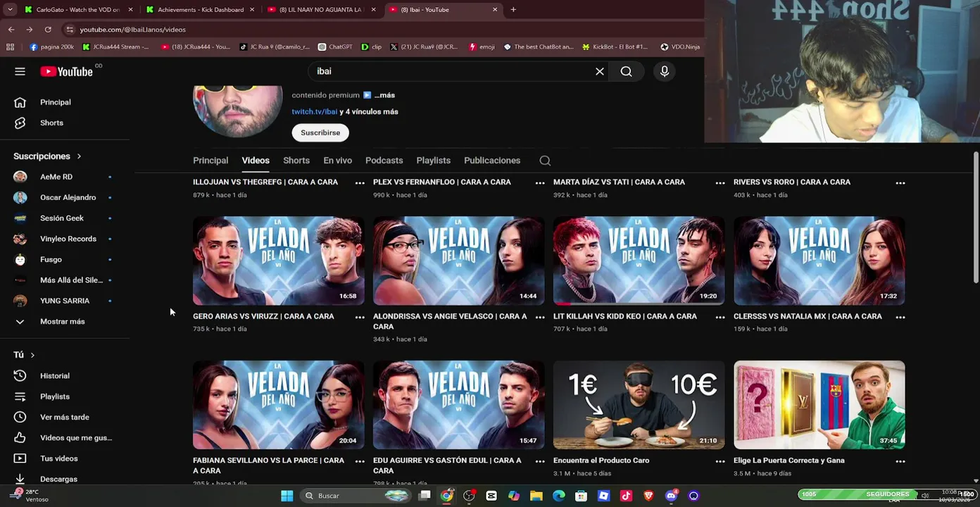This screenshot has height=507, width=980.
Task: Open the channel Playlists tab
Action: click(x=433, y=161)
